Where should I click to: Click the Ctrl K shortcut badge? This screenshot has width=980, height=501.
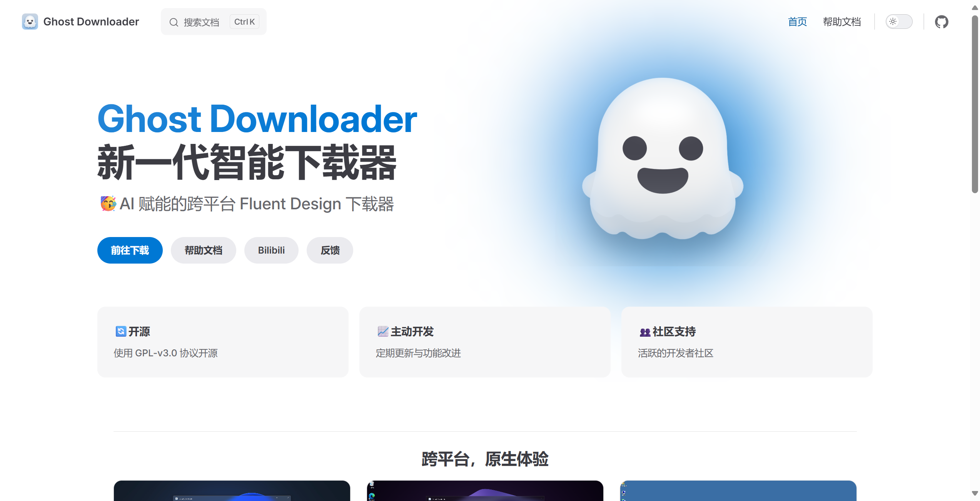(x=244, y=22)
